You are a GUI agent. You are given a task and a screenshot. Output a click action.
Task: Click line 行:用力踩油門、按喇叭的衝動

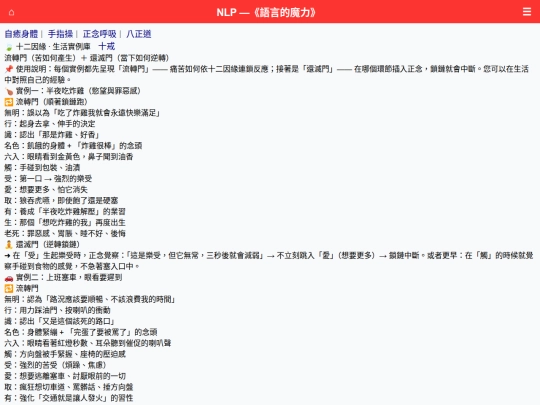[x=57, y=311]
